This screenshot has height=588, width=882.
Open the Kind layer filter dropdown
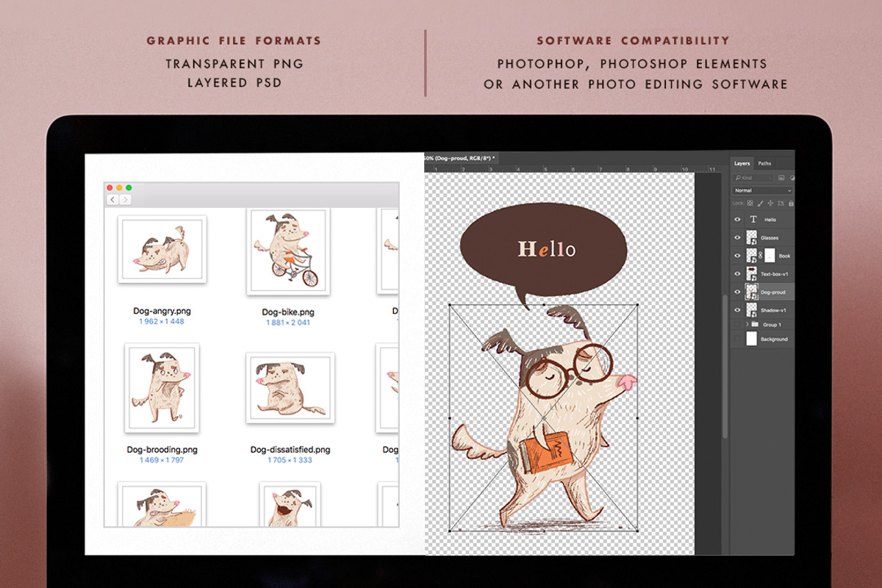click(753, 178)
